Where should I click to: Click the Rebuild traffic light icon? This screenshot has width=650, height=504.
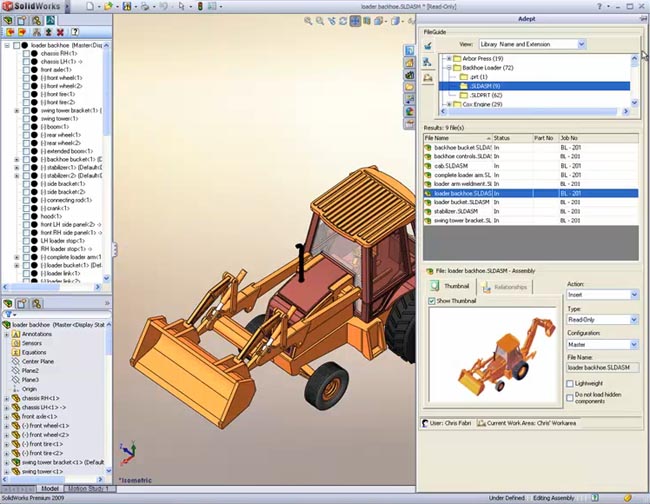200,7
